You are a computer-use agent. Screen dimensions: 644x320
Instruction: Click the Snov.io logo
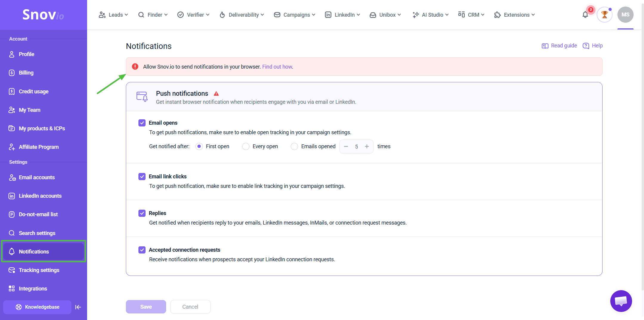click(x=43, y=15)
